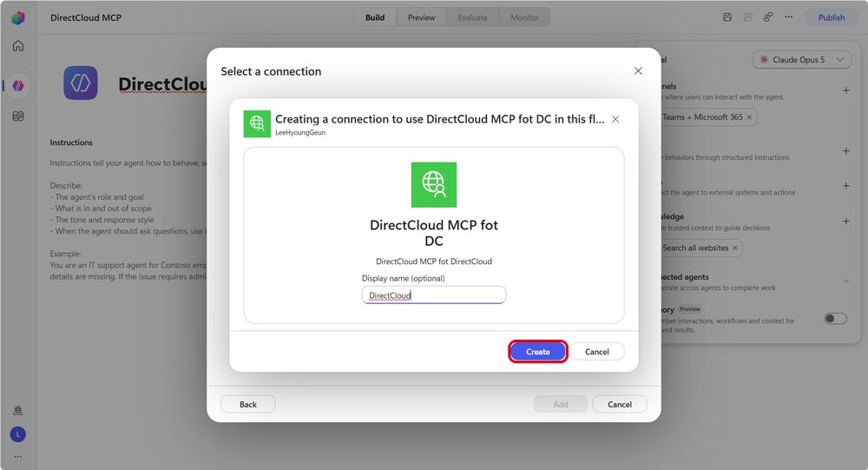868x470 pixels.
Task: Click the agent name DirectClou heading
Action: [x=162, y=84]
